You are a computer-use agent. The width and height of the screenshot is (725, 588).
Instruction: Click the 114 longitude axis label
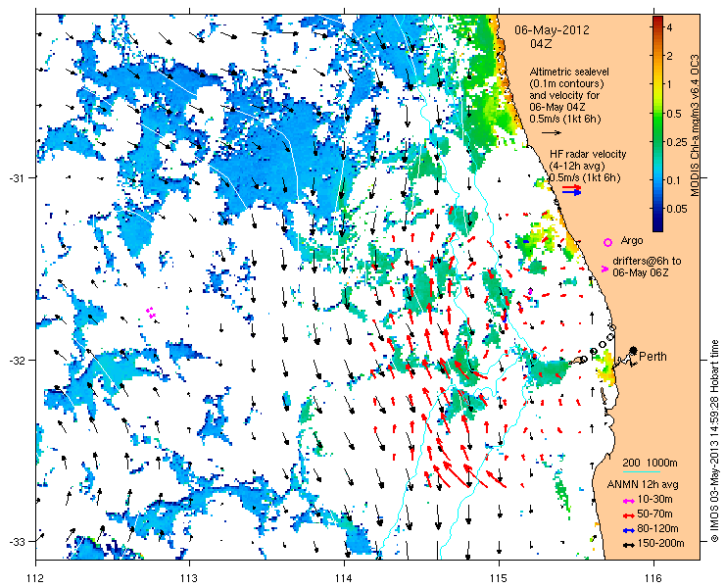click(x=344, y=578)
